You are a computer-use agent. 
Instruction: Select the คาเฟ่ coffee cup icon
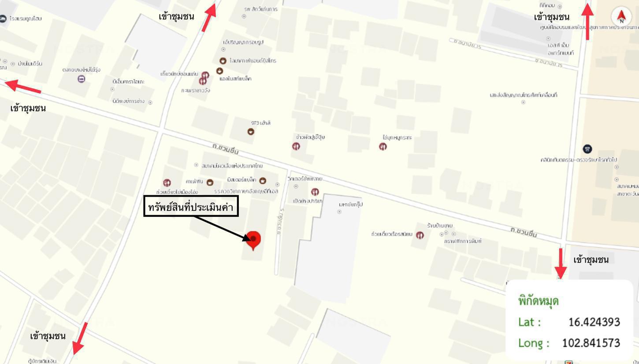(x=210, y=182)
